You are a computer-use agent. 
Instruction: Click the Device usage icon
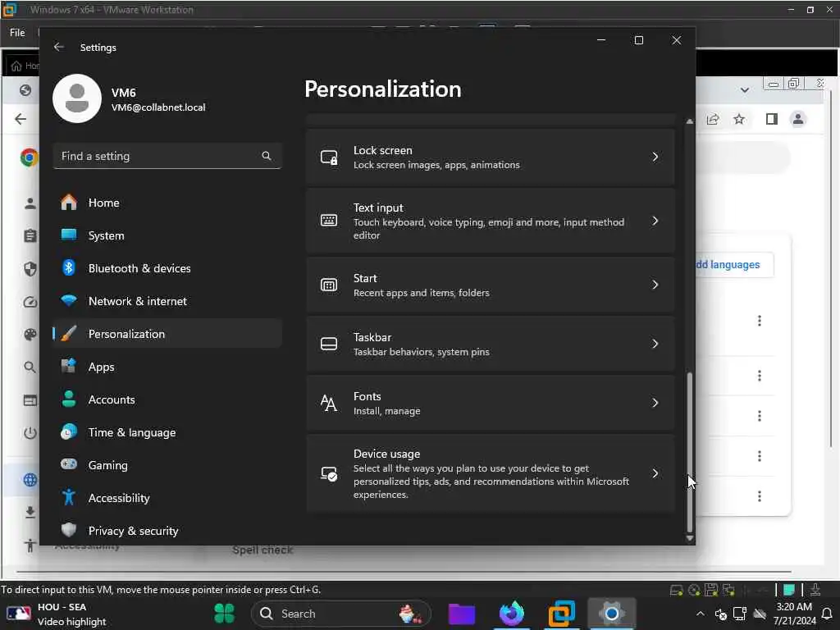coord(329,473)
